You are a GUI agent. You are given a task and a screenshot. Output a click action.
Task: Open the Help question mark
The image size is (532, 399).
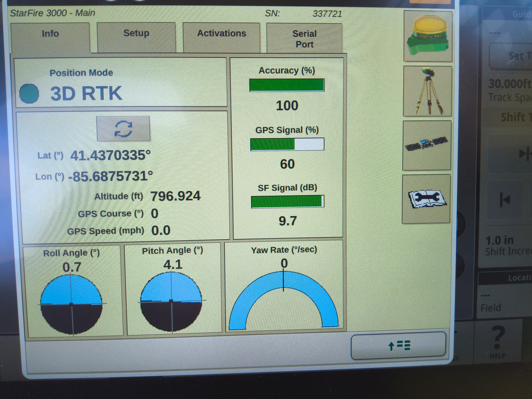click(498, 342)
